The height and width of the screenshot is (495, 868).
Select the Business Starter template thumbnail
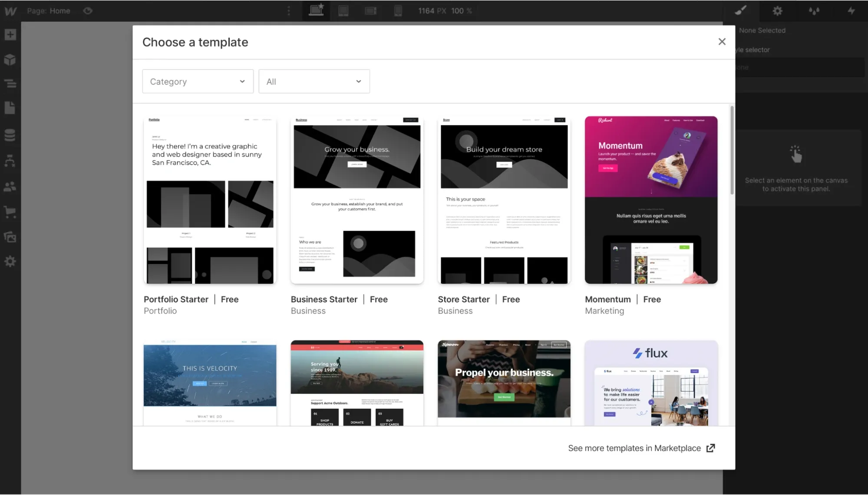(357, 200)
